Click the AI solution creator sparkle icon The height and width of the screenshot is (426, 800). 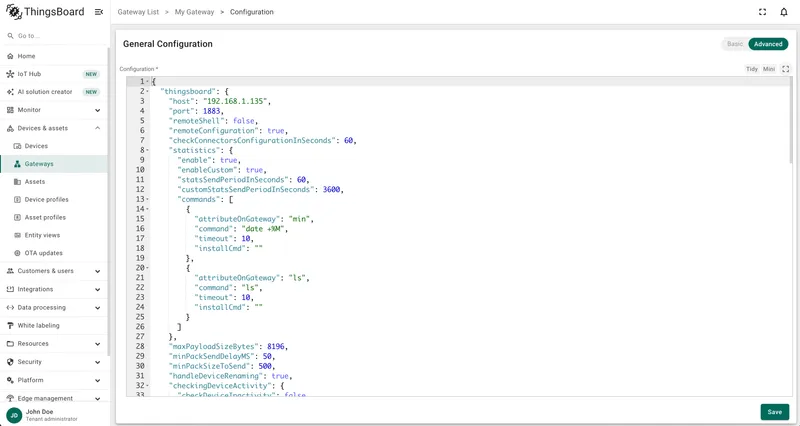coord(10,92)
